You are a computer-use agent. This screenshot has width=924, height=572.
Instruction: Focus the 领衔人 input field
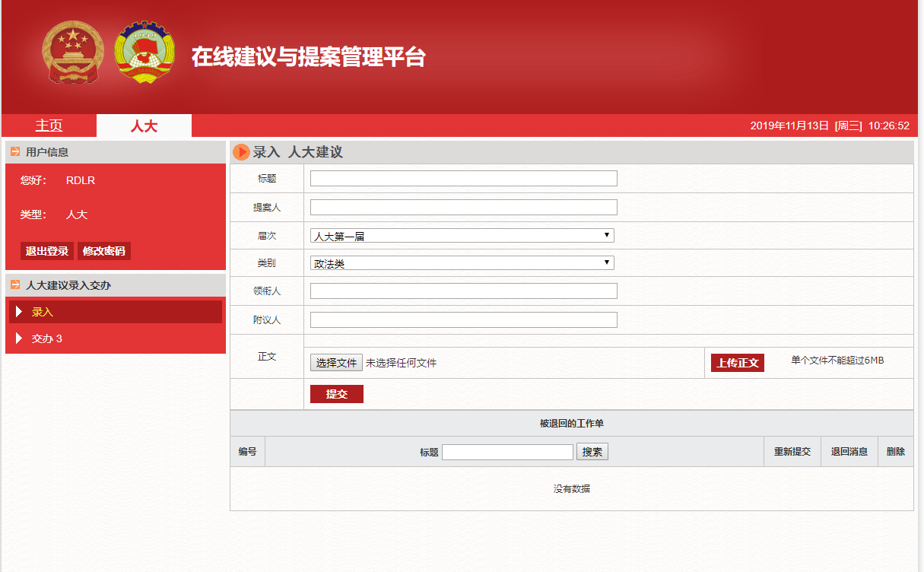tap(464, 291)
